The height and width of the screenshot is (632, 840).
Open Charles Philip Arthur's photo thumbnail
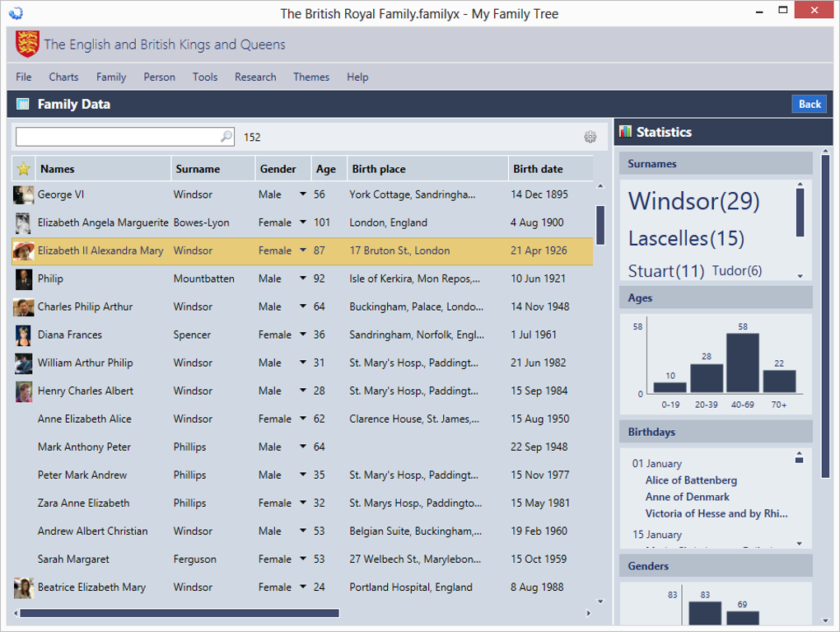23,307
